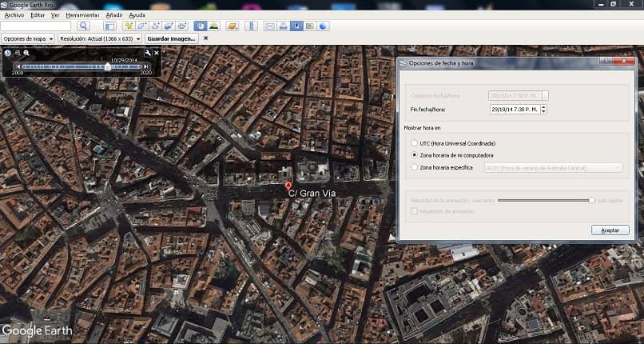Select the ruler tool
This screenshot has height=344, width=644.
pyautogui.click(x=251, y=26)
